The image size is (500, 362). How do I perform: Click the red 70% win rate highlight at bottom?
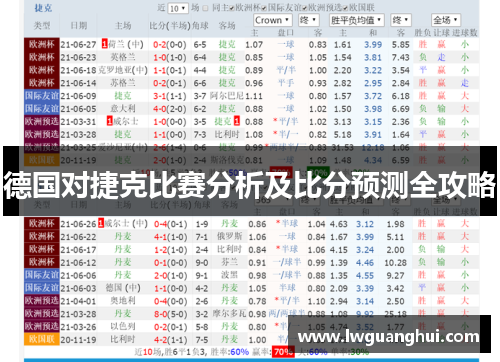click(x=283, y=352)
